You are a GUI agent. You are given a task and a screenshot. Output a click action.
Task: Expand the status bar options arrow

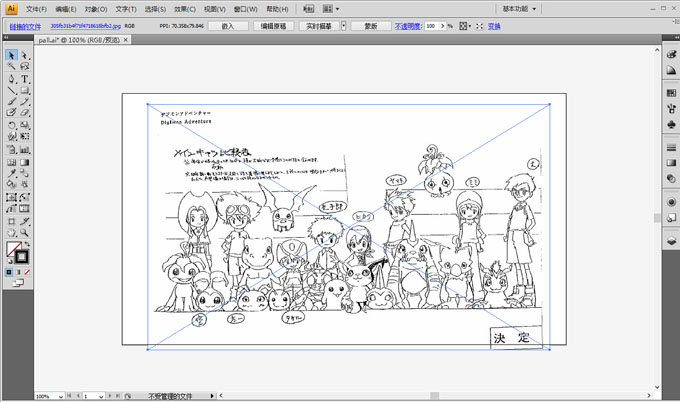tap(212, 396)
